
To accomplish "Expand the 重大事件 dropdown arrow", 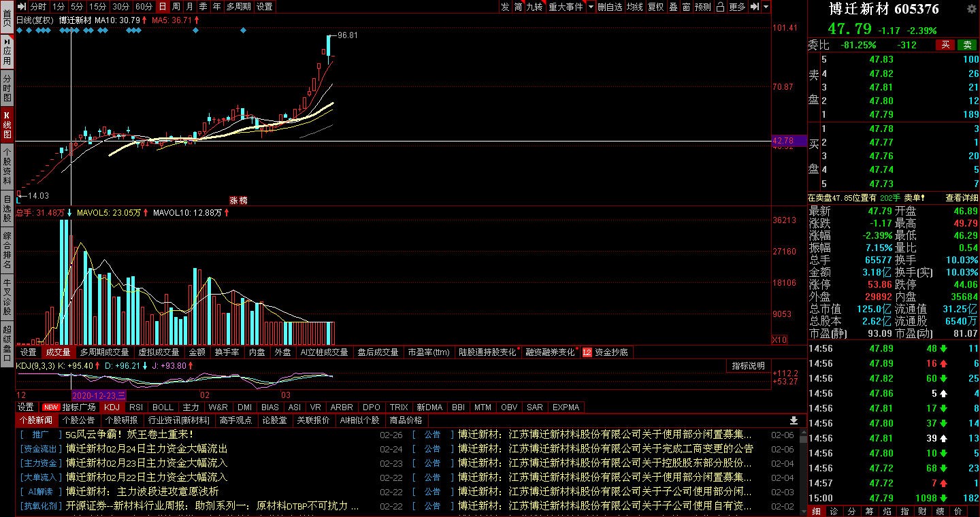I will 591,7.
